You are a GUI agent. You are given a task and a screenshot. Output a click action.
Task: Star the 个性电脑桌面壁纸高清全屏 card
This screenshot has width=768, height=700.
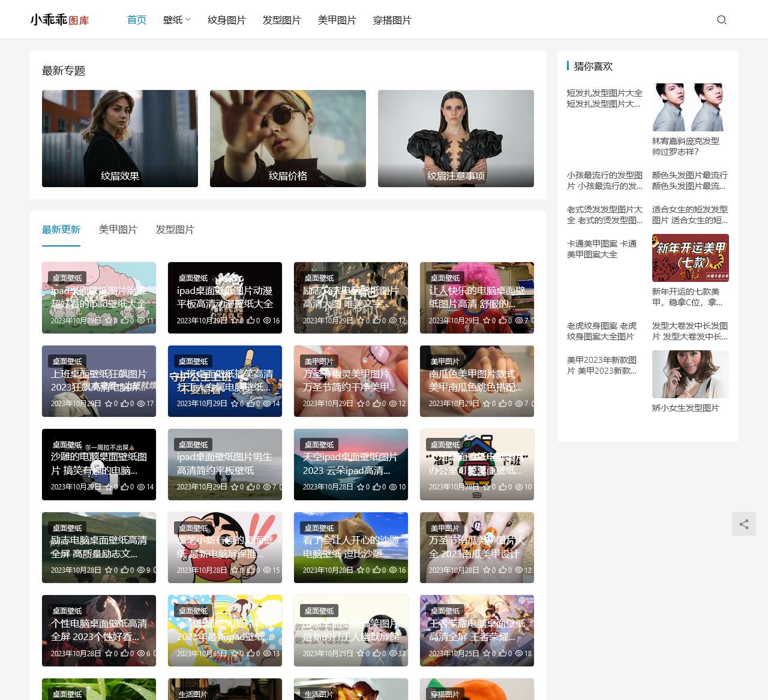[x=109, y=654]
